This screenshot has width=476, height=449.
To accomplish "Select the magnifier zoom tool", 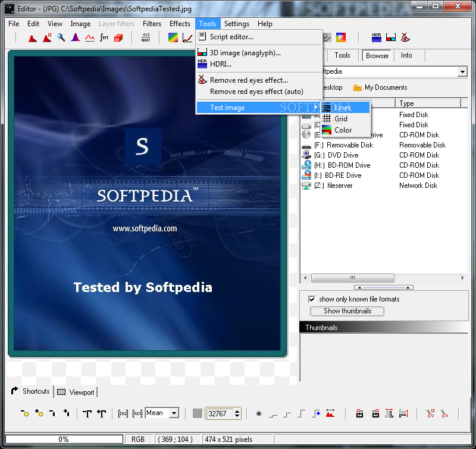I will (x=61, y=37).
